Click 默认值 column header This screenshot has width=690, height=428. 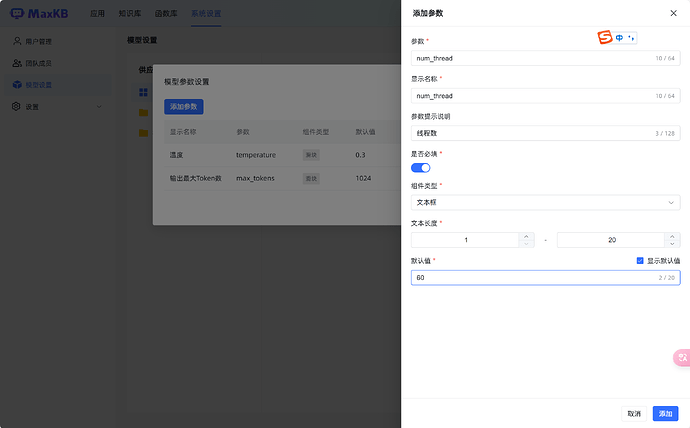[x=365, y=132]
